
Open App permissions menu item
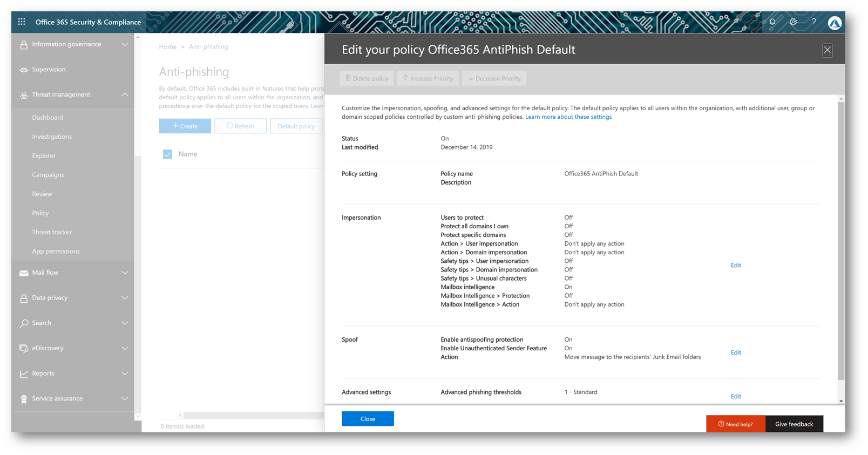56,252
